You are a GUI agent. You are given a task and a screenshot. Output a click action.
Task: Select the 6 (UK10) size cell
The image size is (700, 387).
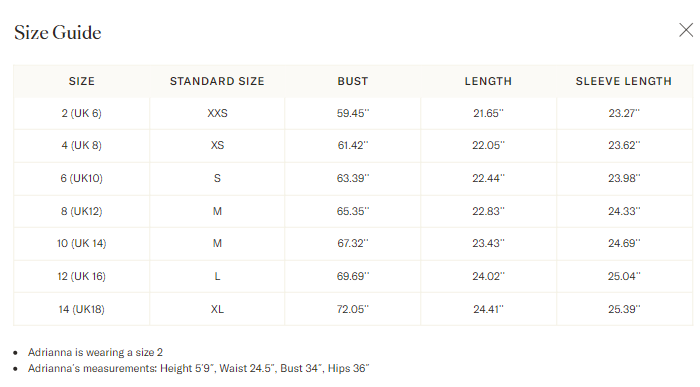point(82,178)
